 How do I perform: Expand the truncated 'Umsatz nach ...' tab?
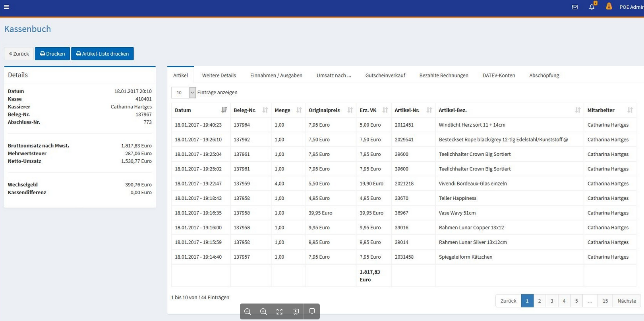pos(334,75)
